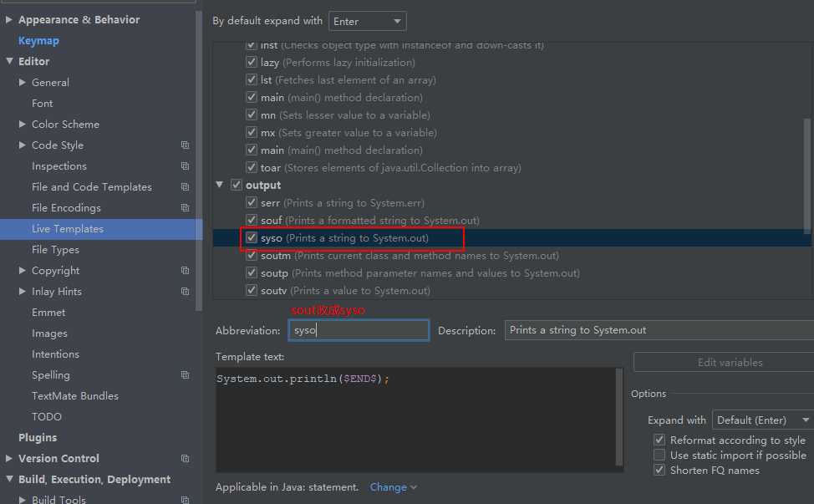The image size is (814, 504).
Task: Open Font settings page
Action: [x=42, y=104]
